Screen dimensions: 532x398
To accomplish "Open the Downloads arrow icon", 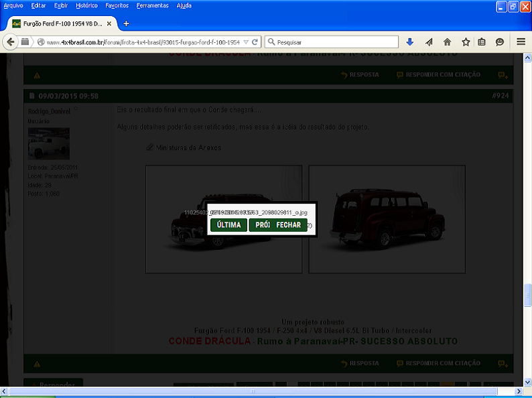I will [x=410, y=42].
